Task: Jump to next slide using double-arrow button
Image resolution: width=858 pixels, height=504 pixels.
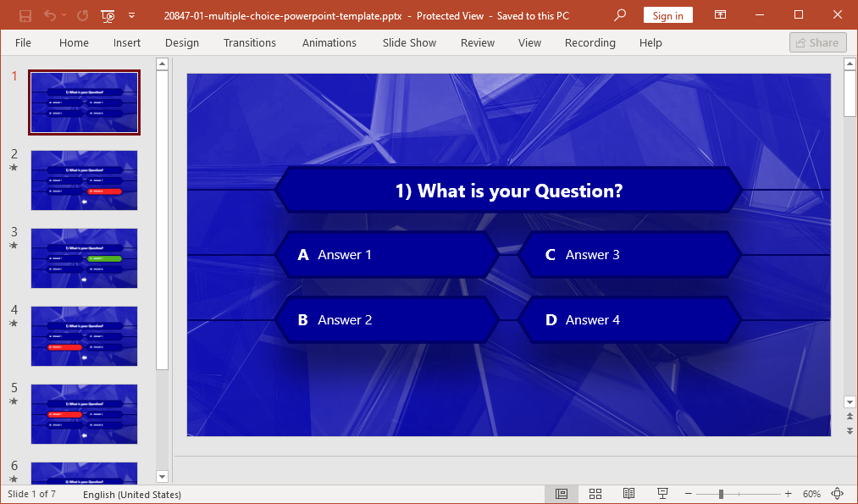Action: pos(850,431)
